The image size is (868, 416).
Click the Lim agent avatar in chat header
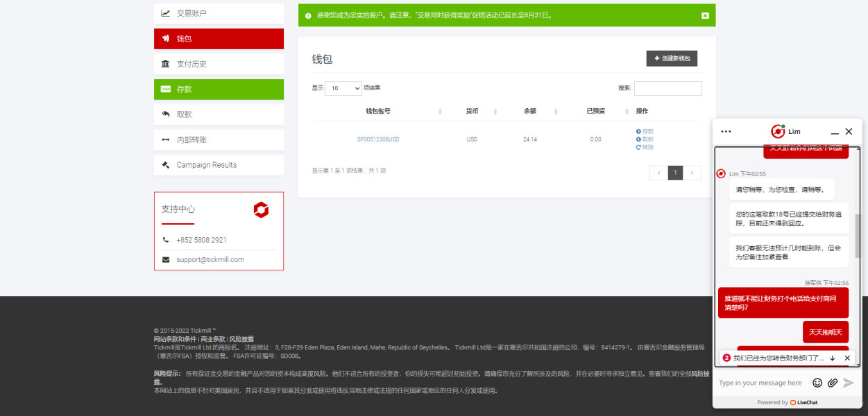pyautogui.click(x=778, y=131)
